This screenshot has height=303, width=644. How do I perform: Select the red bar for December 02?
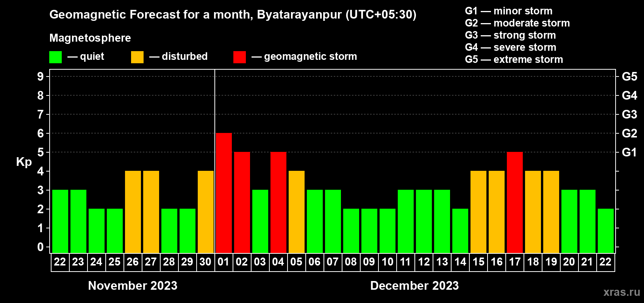pos(242,203)
